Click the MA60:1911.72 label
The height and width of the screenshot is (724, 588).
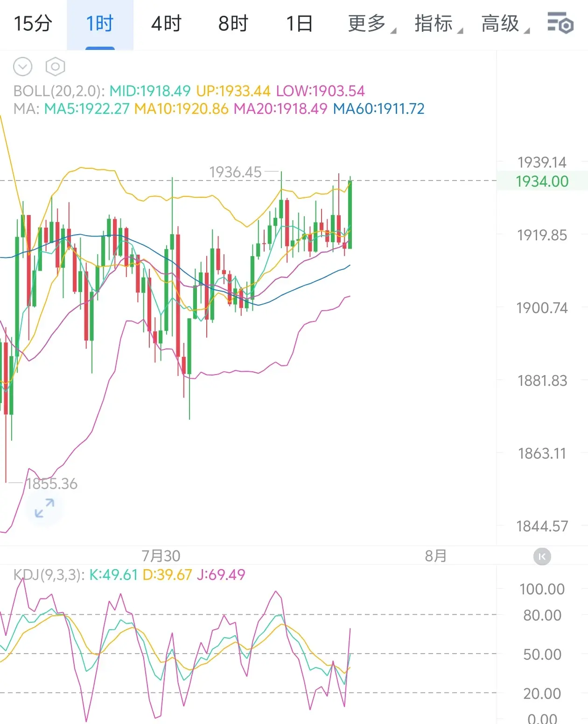[378, 109]
